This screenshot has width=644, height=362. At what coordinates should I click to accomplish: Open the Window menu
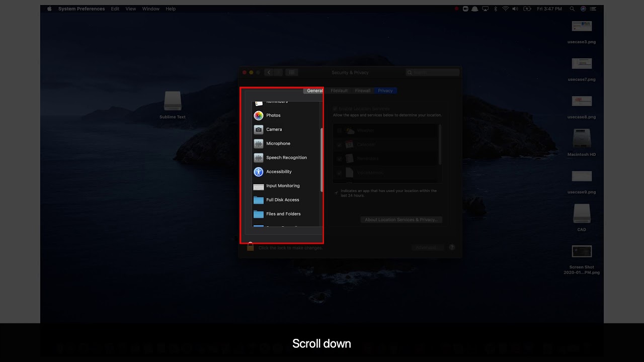(x=151, y=9)
